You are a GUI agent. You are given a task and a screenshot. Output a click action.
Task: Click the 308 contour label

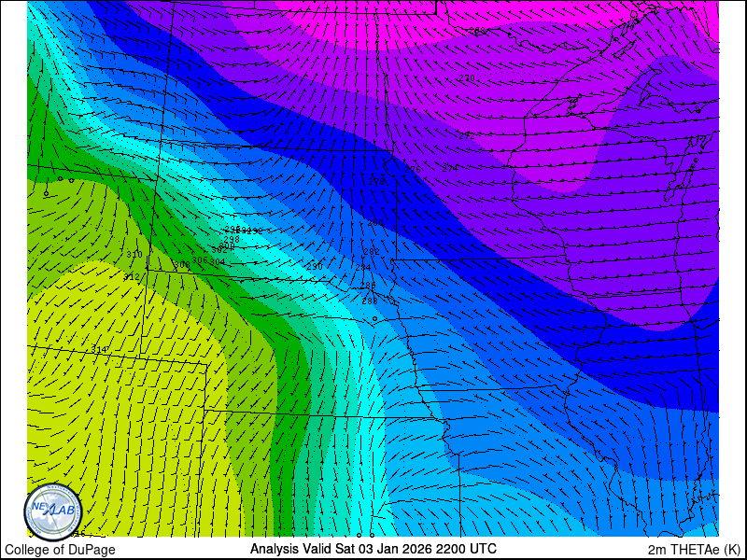[182, 265]
